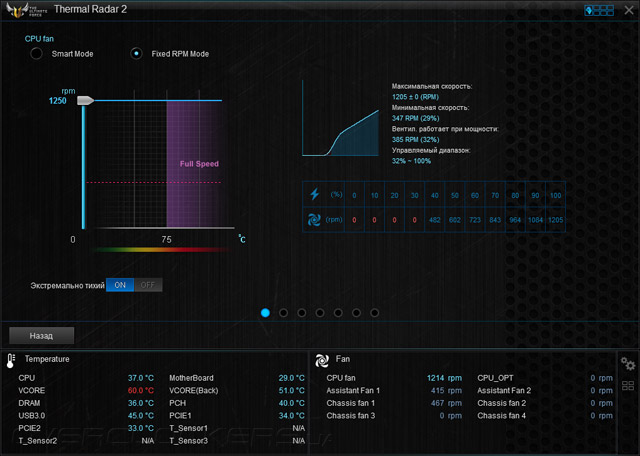
Task: Click the 75 degree axis label
Action: pos(167,240)
